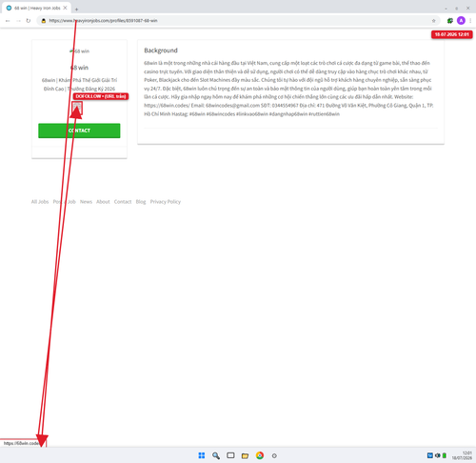Click the browser back arrow

tap(8, 21)
